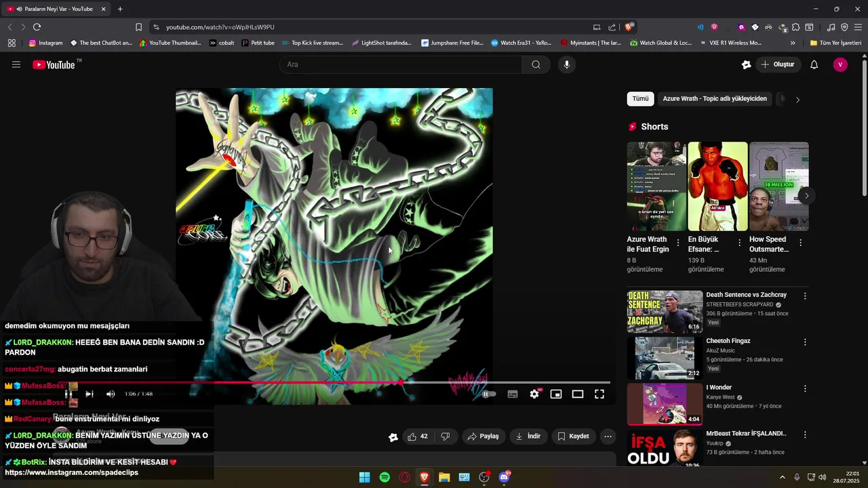Screen dimensions: 868x488
Task: Open the account avatar menu
Action: point(840,64)
